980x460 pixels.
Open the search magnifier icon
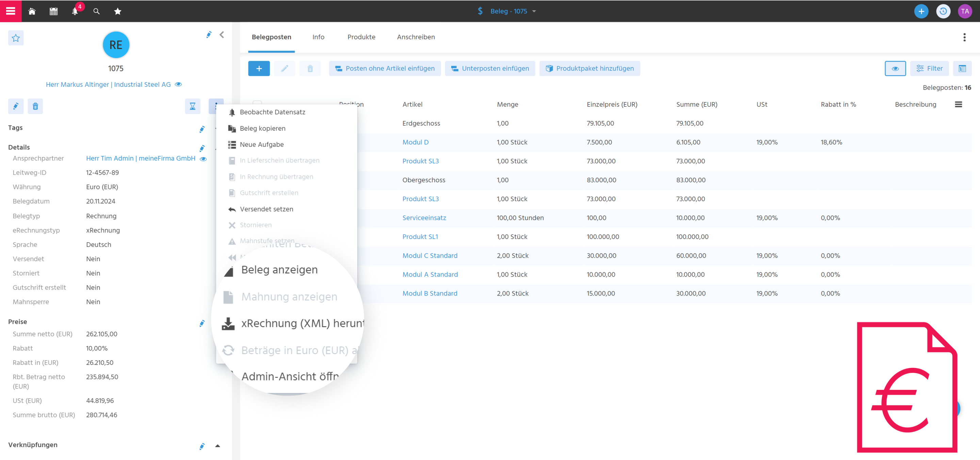(96, 12)
